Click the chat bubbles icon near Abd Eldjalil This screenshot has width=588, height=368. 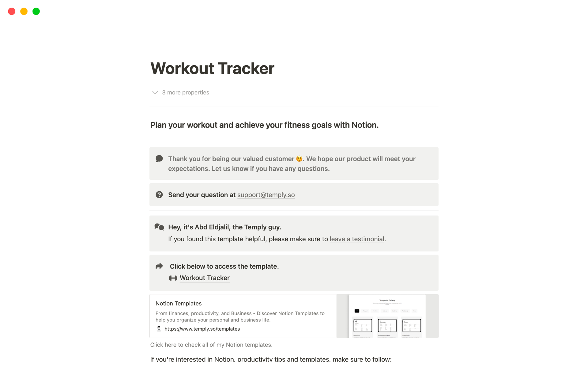pos(159,227)
